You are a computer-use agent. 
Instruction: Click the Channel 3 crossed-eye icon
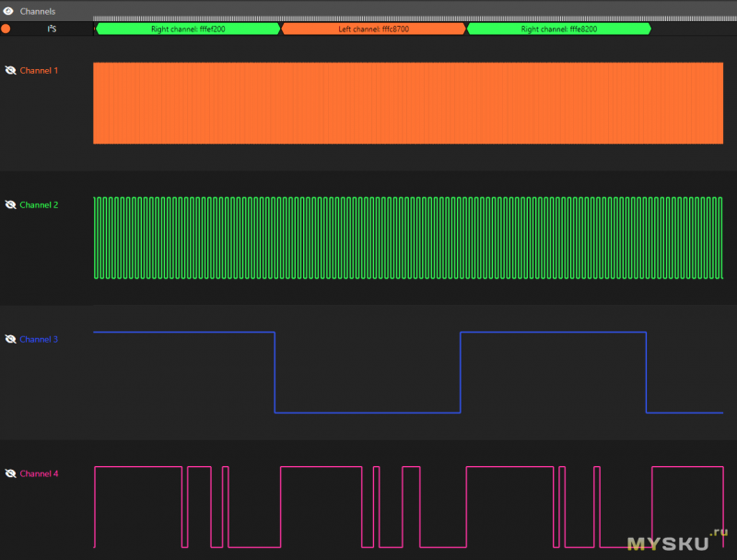tap(11, 339)
